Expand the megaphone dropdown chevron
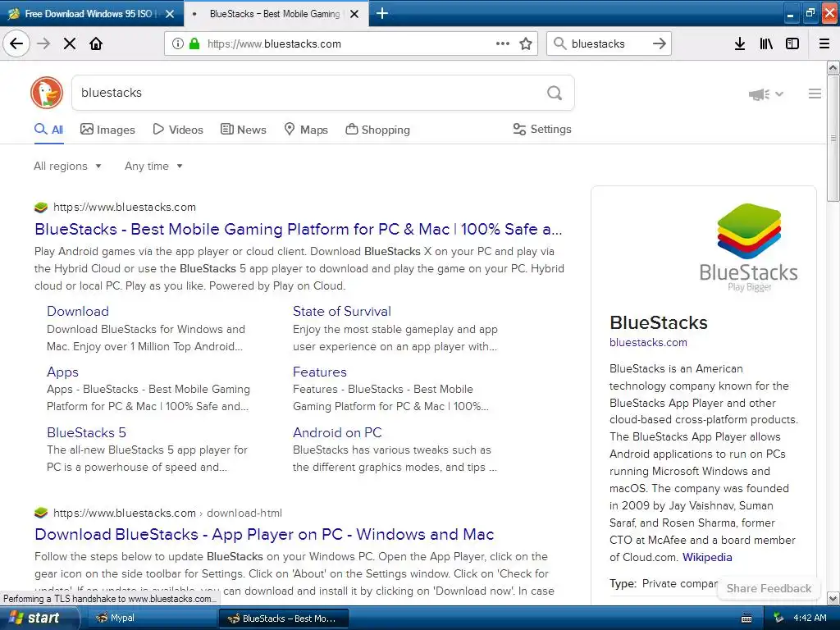This screenshot has height=630, width=840. tap(779, 94)
